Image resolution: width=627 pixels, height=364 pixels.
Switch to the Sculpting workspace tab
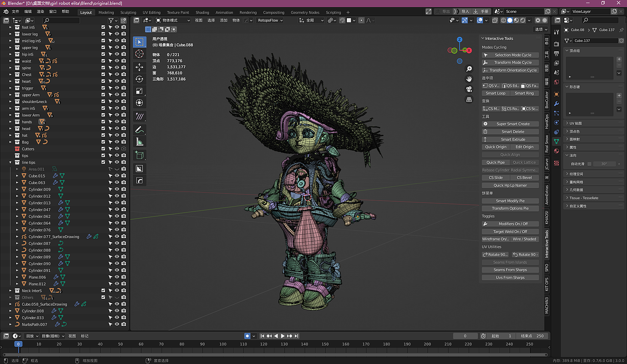pos(128,12)
